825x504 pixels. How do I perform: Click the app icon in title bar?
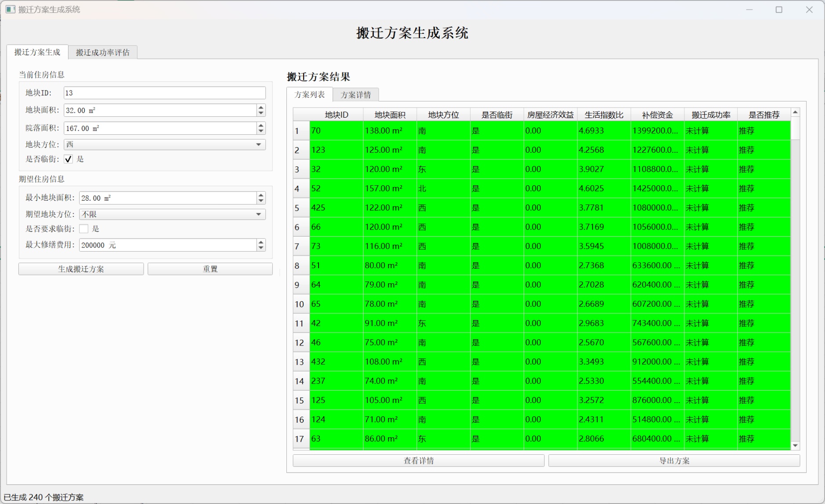click(x=10, y=9)
